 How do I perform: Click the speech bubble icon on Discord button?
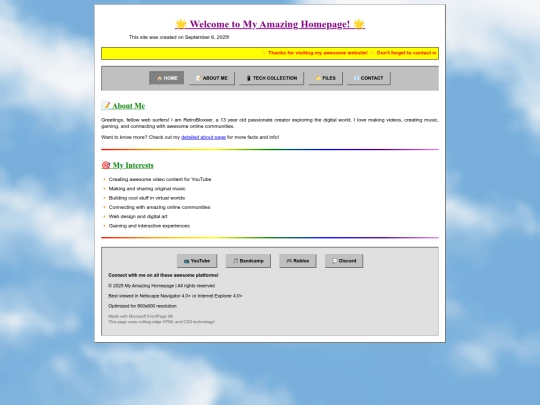coord(335,261)
